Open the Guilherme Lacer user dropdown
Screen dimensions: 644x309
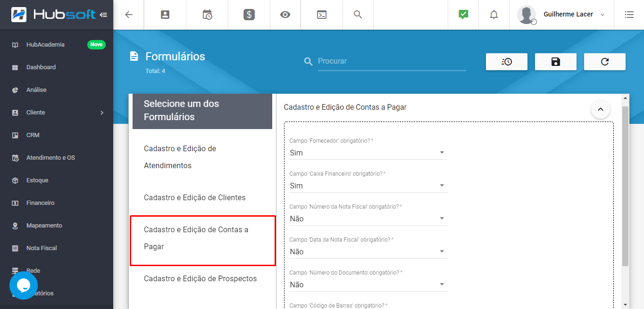[x=574, y=15]
